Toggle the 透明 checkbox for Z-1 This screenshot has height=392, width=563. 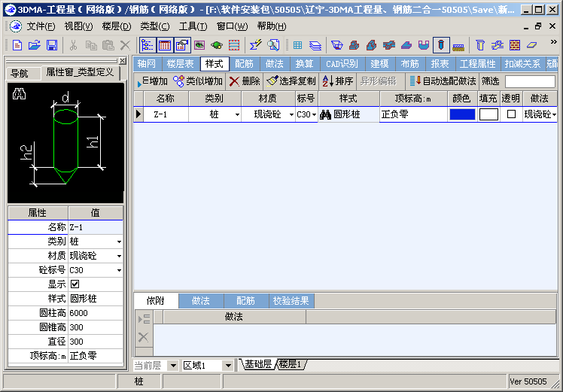pos(511,114)
